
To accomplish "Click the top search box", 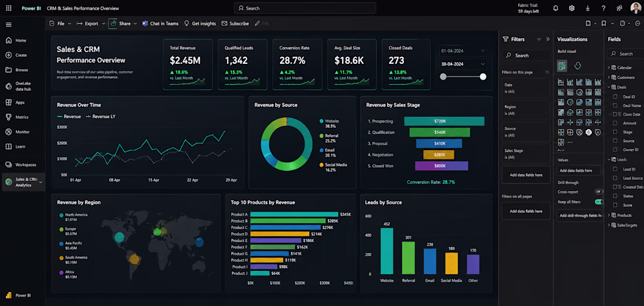I will click(x=305, y=8).
